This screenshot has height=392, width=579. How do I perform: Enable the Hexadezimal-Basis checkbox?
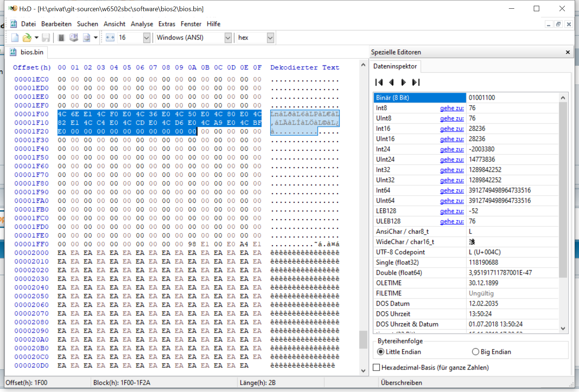tap(376, 367)
